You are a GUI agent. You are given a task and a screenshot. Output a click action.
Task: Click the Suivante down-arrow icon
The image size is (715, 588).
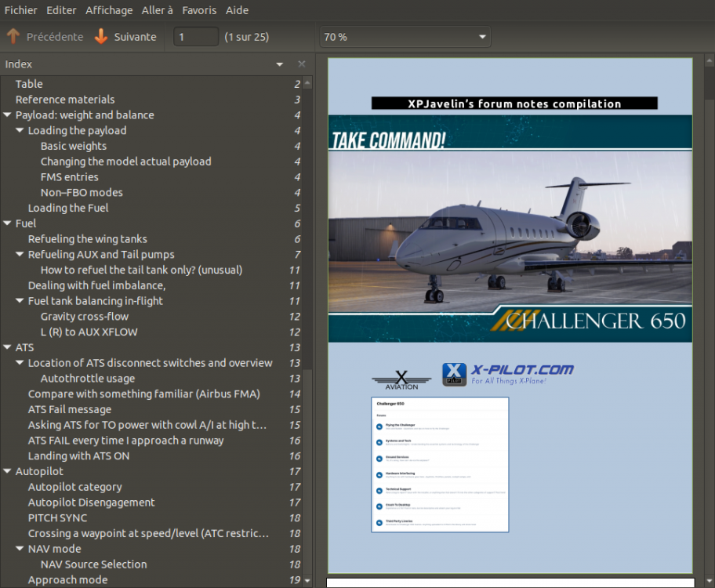pyautogui.click(x=101, y=37)
